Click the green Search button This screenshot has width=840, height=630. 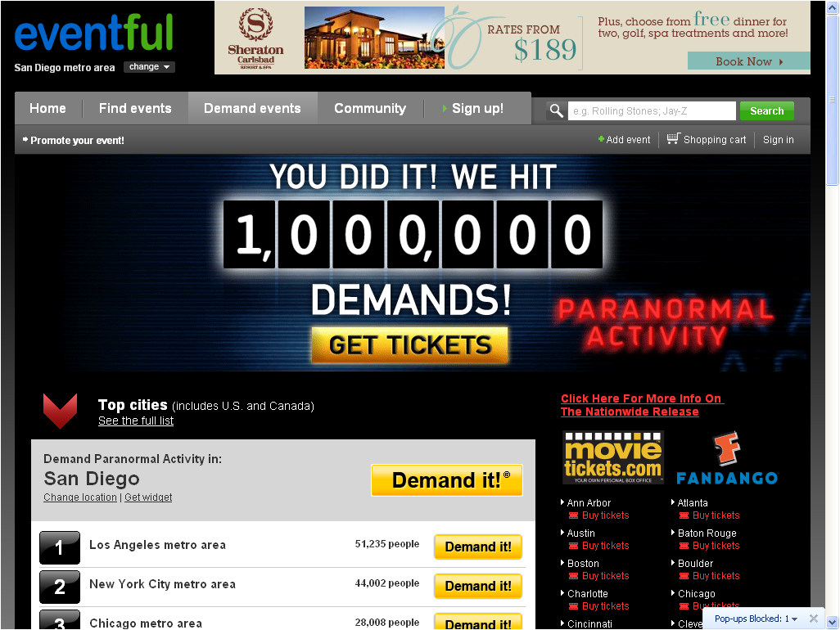click(766, 111)
